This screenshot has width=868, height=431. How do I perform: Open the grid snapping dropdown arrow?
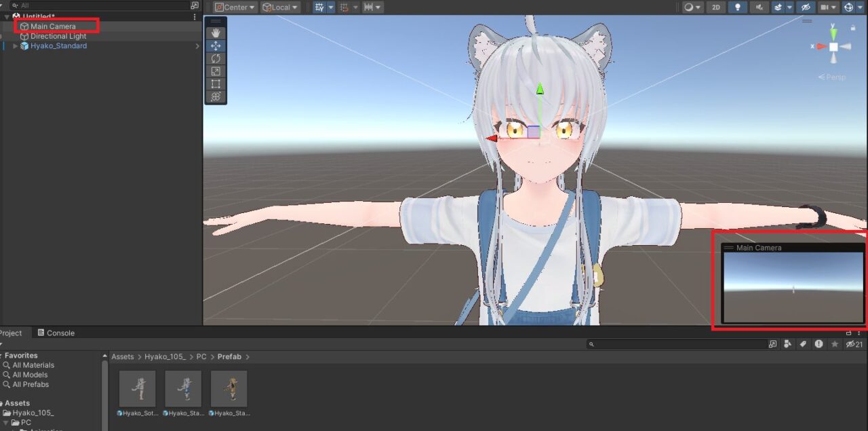click(x=331, y=7)
